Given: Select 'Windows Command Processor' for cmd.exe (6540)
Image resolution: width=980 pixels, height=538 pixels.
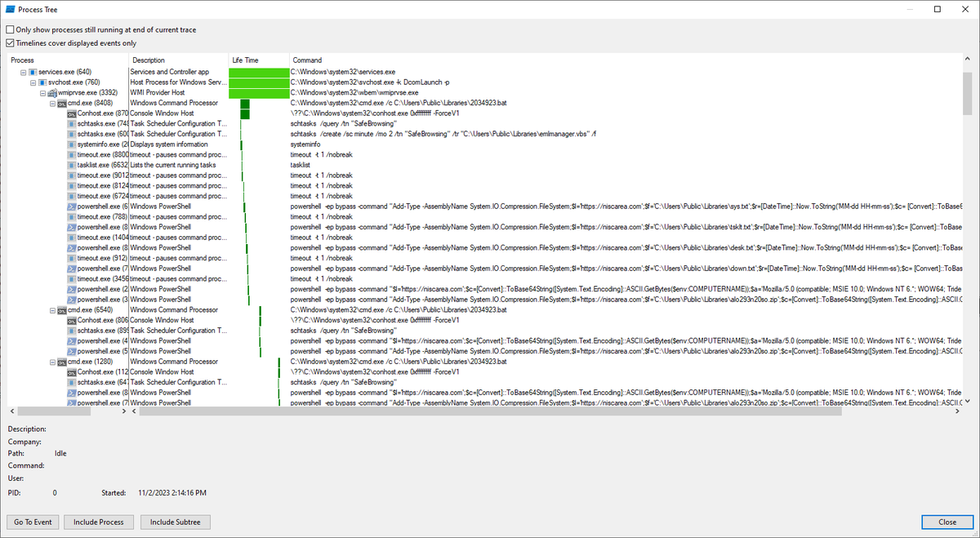Looking at the screenshot, I should pos(174,310).
